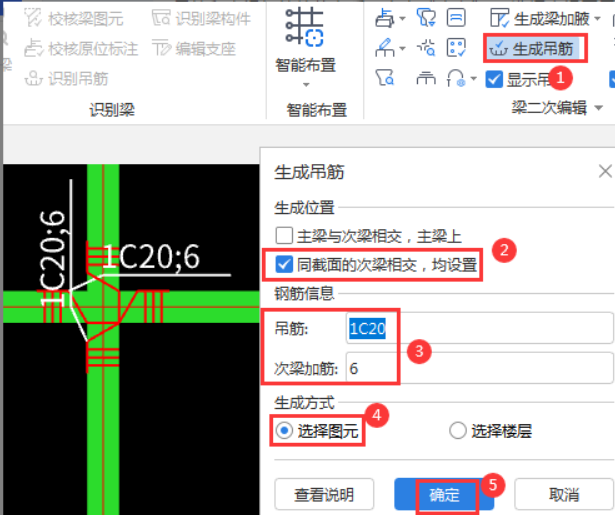Click second-row dotted square check icon
This screenshot has height=515, width=615.
tap(456, 48)
